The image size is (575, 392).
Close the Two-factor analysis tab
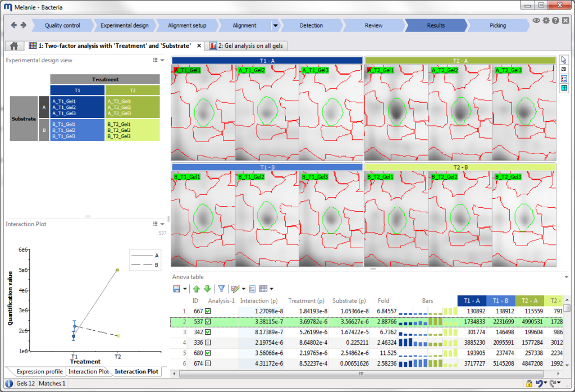coord(199,46)
